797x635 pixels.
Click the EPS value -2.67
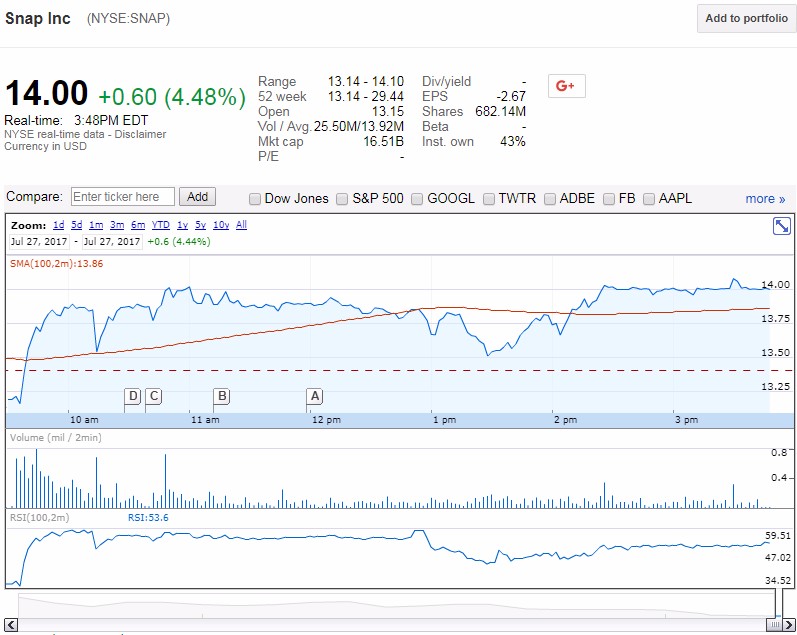click(x=511, y=97)
